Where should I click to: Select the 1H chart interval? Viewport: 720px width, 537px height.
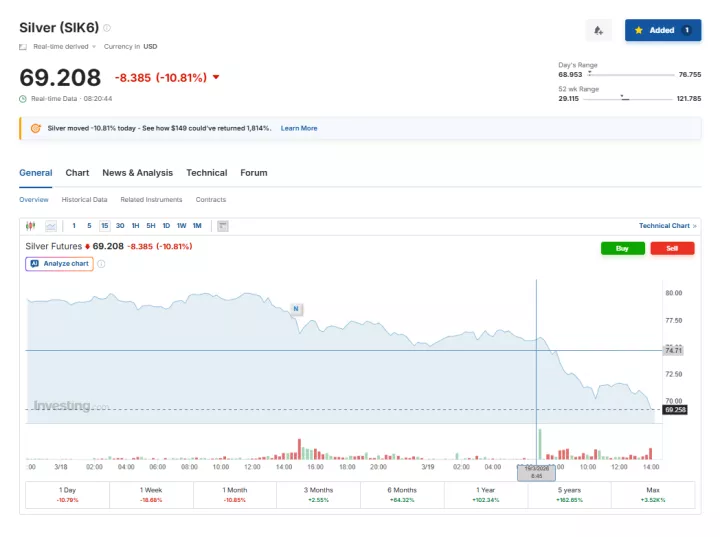point(135,226)
